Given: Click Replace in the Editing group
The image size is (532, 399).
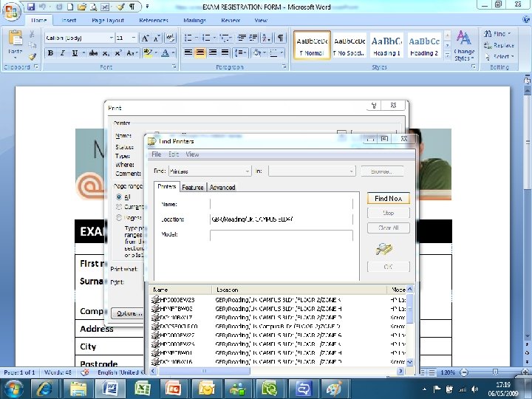Looking at the screenshot, I should [499, 45].
